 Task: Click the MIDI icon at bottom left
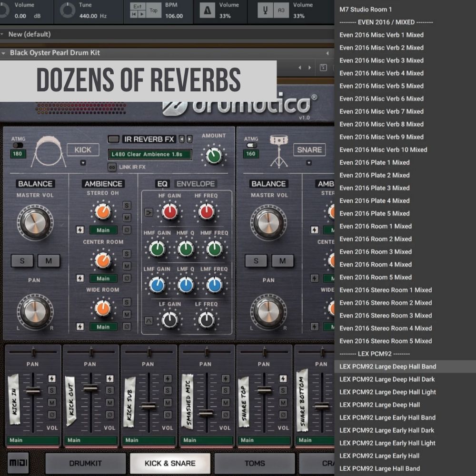coord(18,463)
